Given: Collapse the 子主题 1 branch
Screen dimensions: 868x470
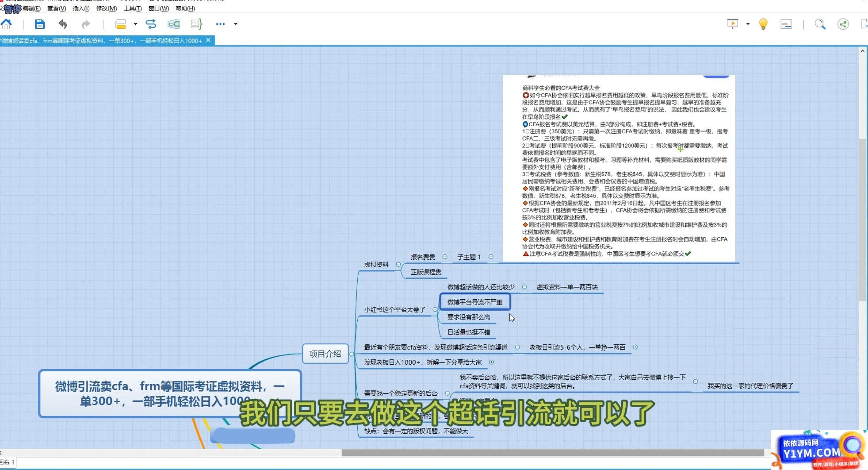Looking at the screenshot, I should click(x=491, y=257).
